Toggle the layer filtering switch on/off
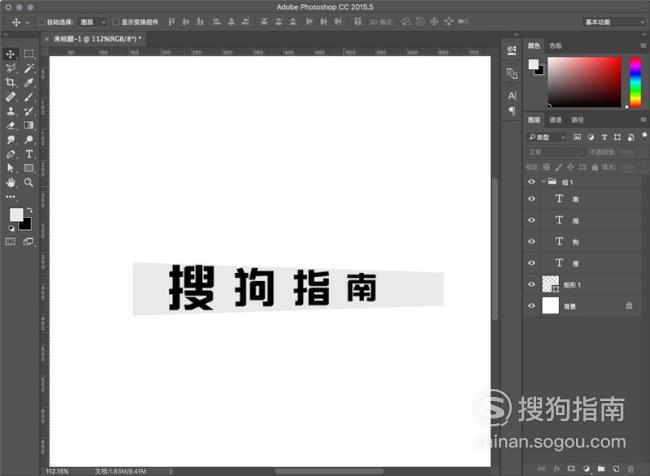 pyautogui.click(x=644, y=136)
